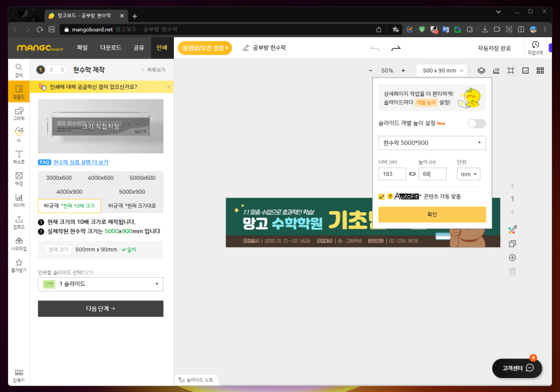The height and width of the screenshot is (392, 560).
Task: Open a new browser tab
Action: [134, 16]
